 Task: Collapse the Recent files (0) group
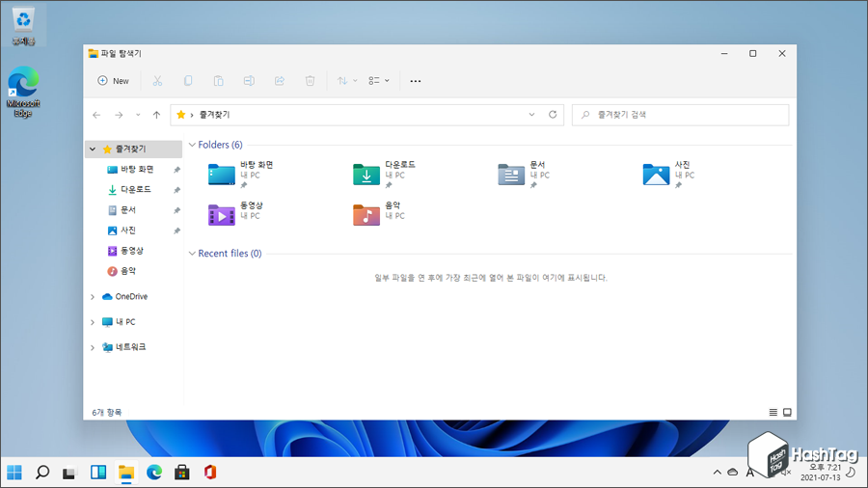tap(192, 254)
